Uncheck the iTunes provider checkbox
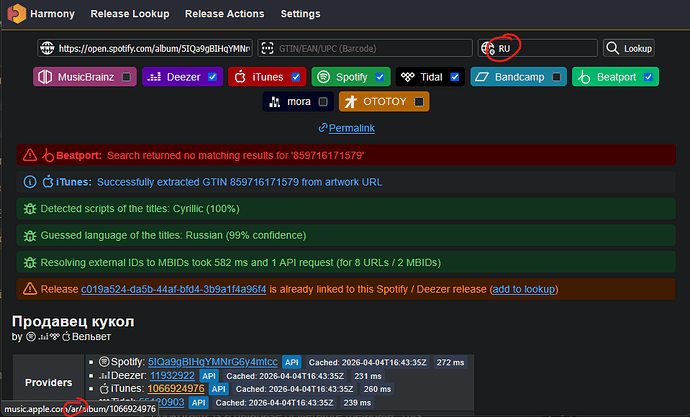The height and width of the screenshot is (417, 690). 296,77
